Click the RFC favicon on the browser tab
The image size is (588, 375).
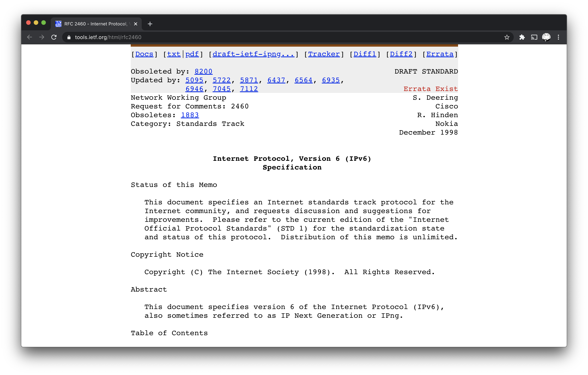[58, 24]
